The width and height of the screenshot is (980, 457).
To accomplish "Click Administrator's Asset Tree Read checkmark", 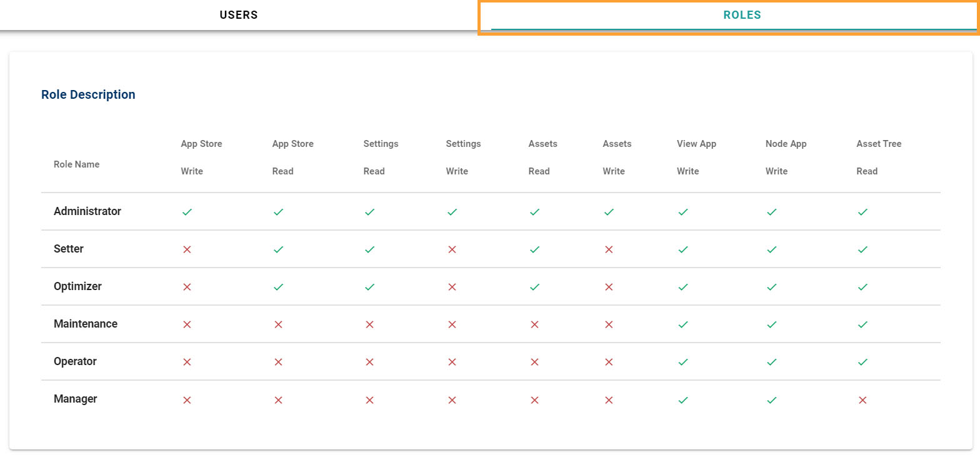I will [862, 212].
